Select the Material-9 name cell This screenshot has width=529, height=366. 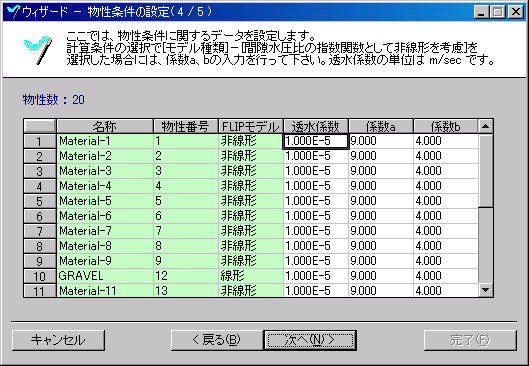(105, 261)
